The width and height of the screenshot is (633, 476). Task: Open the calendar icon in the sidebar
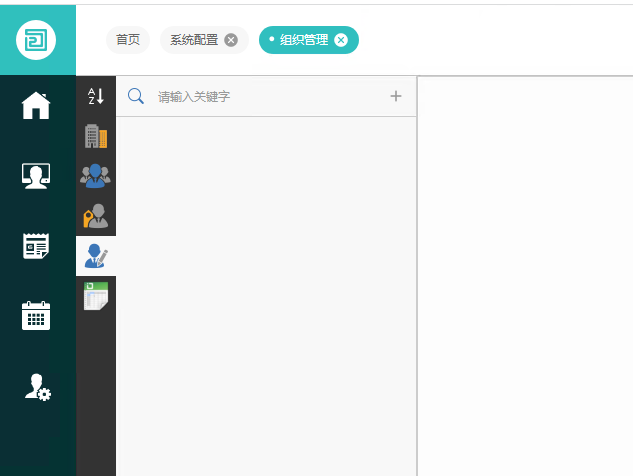point(36,316)
